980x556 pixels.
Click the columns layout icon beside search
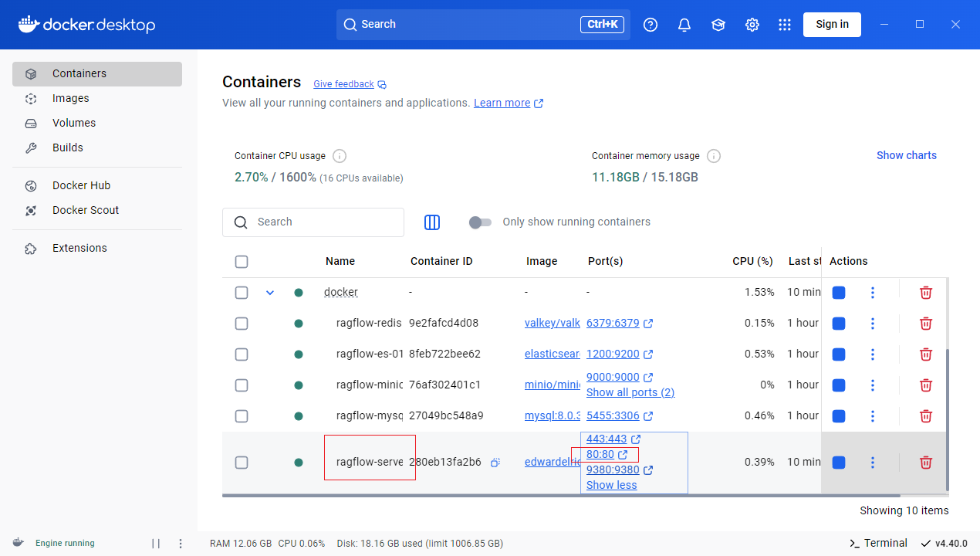tap(432, 222)
